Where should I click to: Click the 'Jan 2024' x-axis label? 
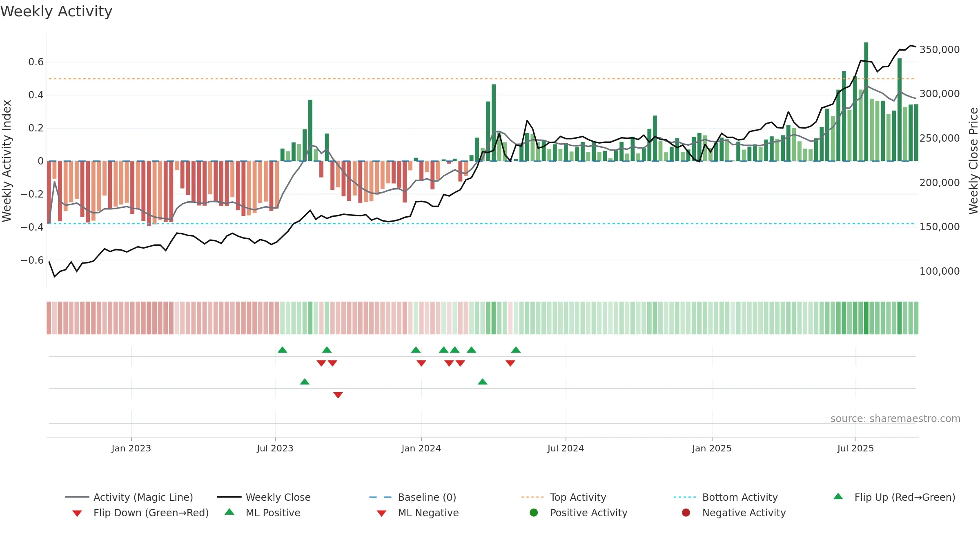click(421, 449)
